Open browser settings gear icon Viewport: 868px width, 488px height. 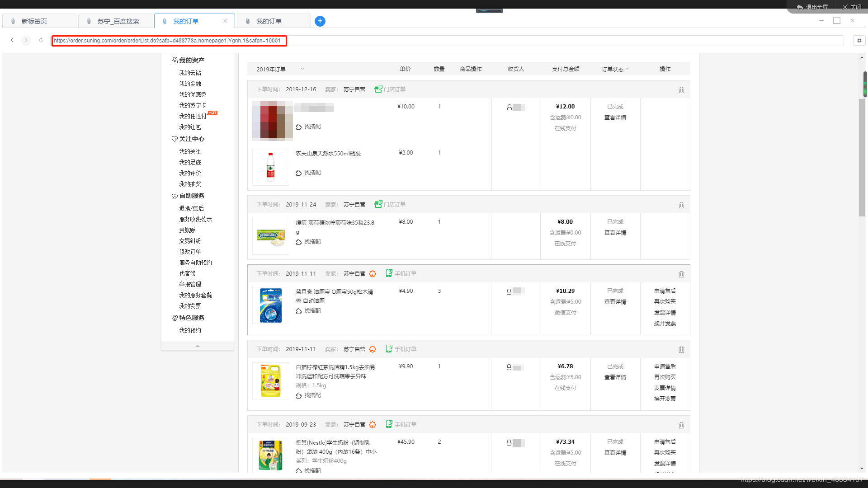(x=859, y=41)
